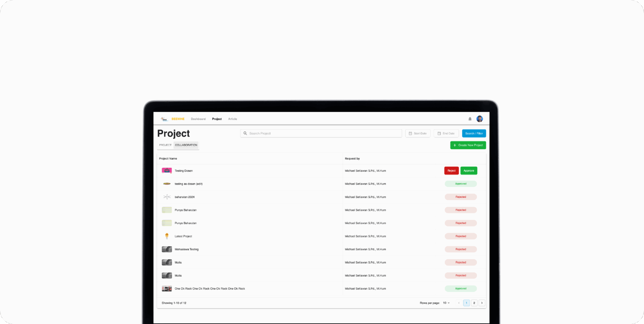Go to previous page arrow

tap(459, 303)
